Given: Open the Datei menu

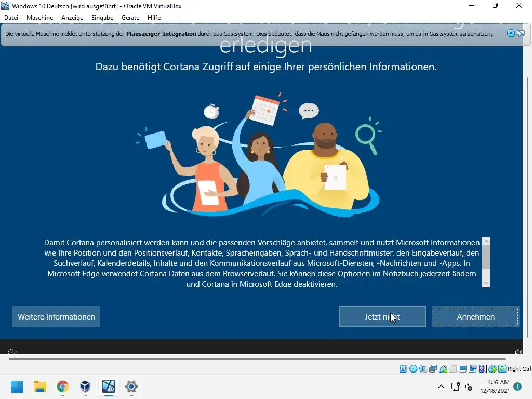Looking at the screenshot, I should (x=11, y=18).
